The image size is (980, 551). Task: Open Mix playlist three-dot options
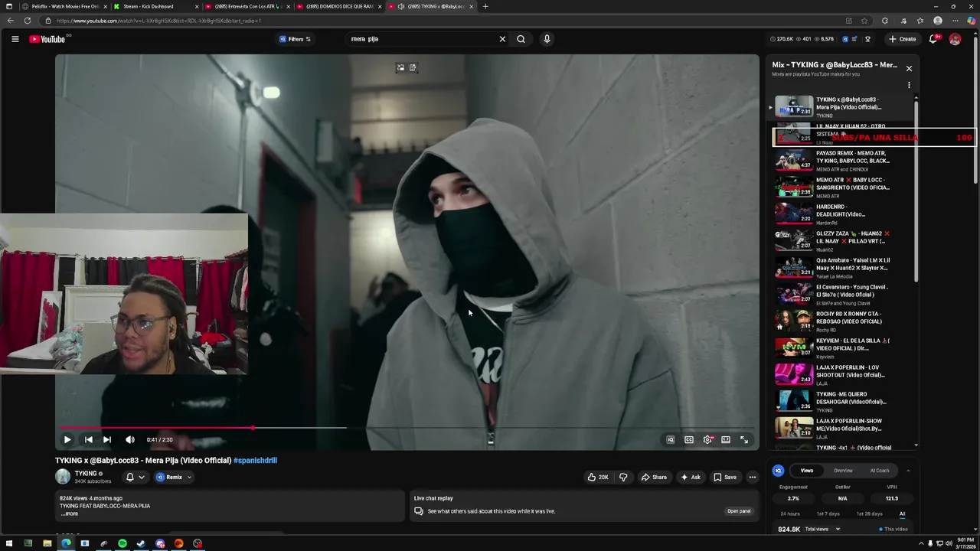(x=909, y=86)
